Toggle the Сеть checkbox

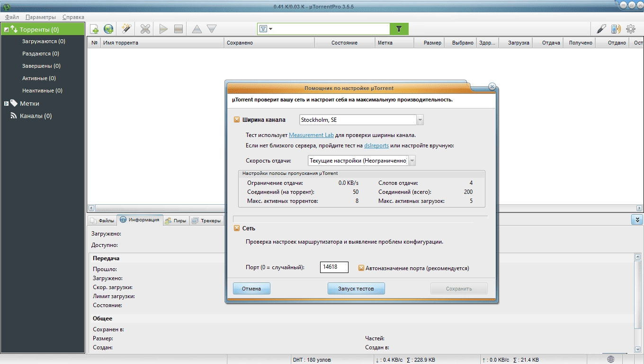click(x=237, y=228)
